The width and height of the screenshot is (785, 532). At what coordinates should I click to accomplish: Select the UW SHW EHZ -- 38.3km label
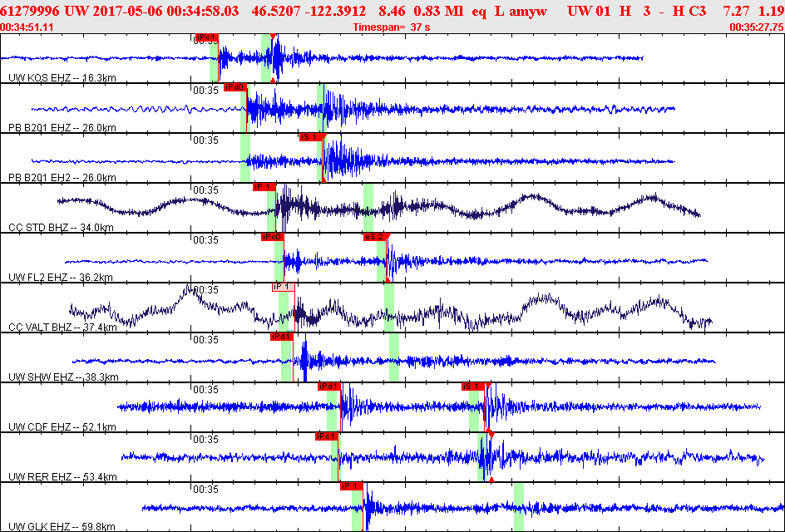pyautogui.click(x=63, y=377)
